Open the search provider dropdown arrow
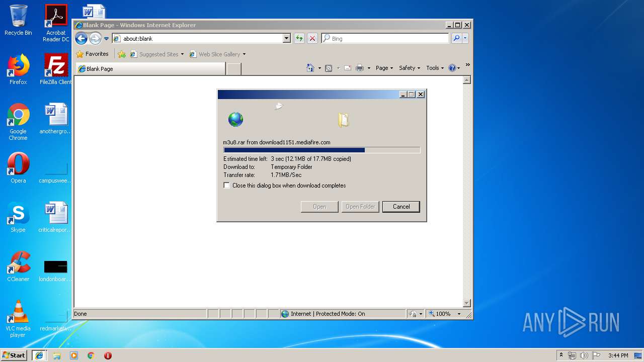The height and width of the screenshot is (362, 644). [x=465, y=38]
